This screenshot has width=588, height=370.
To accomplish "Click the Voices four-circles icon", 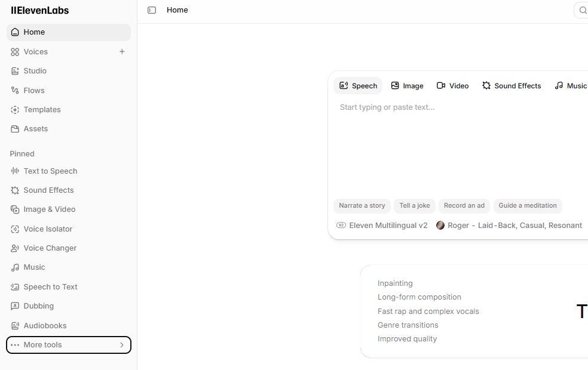I will pos(15,52).
